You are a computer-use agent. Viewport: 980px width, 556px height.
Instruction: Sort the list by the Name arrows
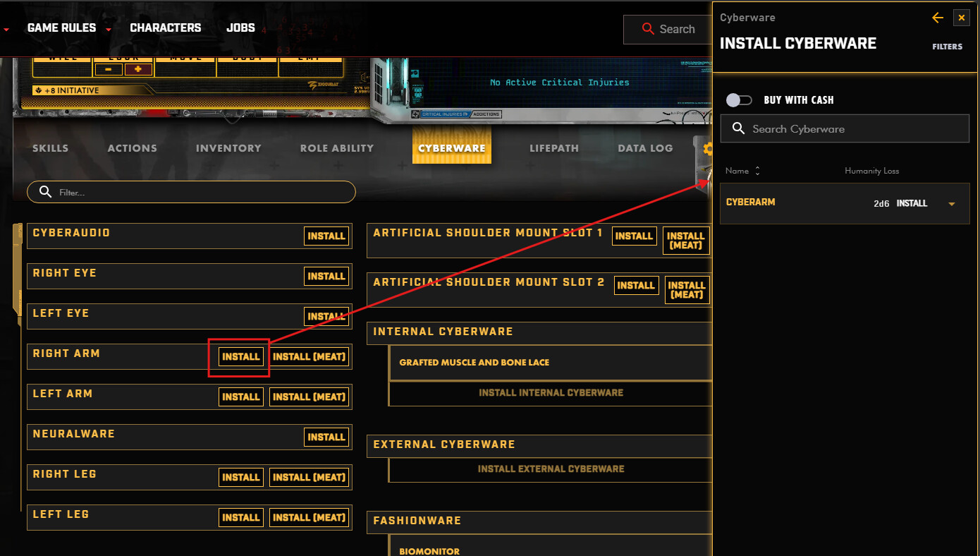point(757,171)
